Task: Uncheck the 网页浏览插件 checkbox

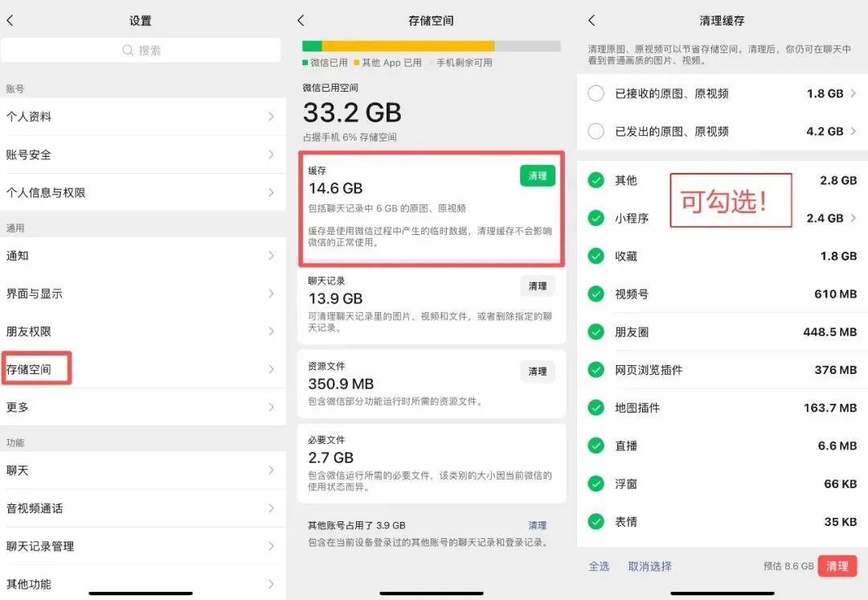Action: pos(596,369)
